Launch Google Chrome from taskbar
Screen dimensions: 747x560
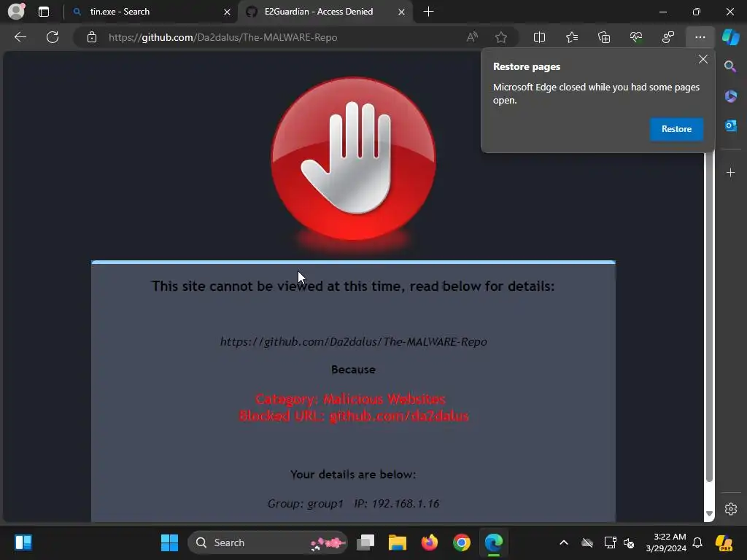461,542
